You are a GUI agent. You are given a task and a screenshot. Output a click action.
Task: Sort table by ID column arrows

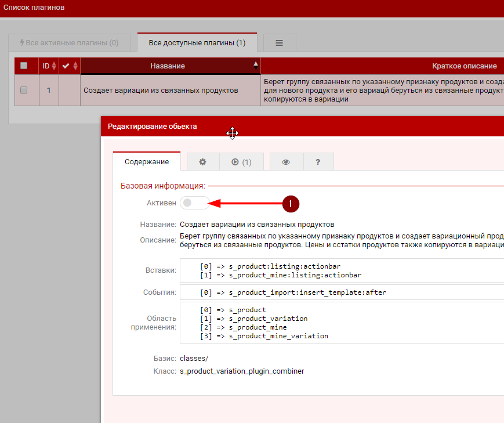[x=54, y=66]
